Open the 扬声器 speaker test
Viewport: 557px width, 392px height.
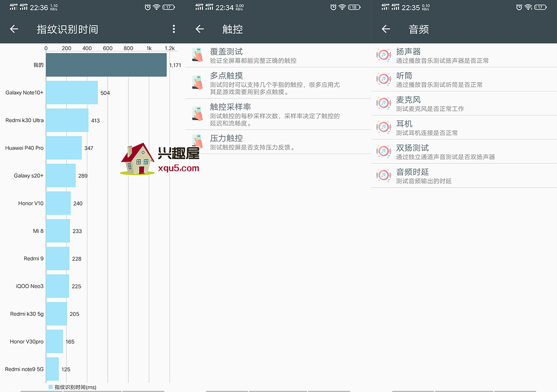(464, 55)
